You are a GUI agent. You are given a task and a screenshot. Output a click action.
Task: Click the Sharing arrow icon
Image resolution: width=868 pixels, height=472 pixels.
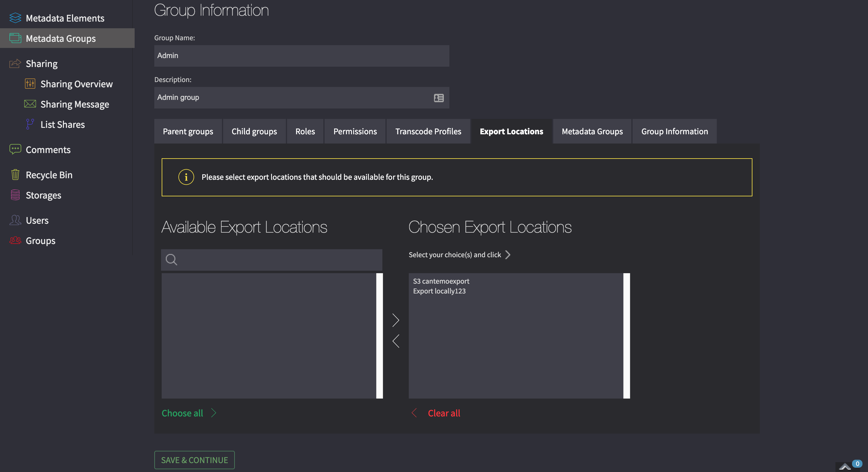tap(15, 63)
